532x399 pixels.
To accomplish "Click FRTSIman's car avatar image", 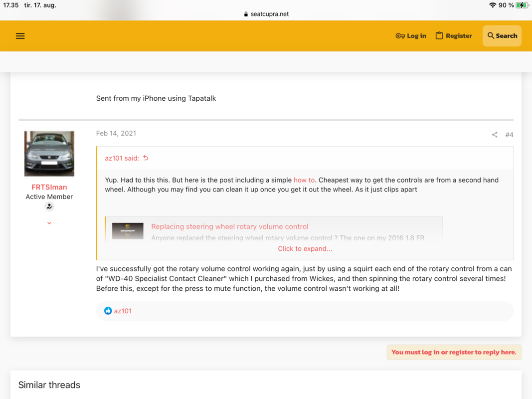I will pos(49,154).
